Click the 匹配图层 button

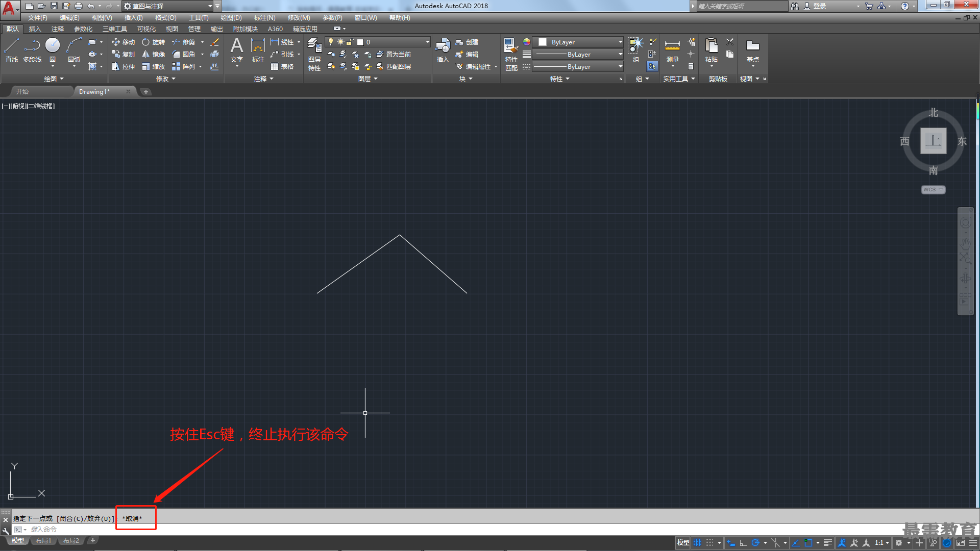pyautogui.click(x=394, y=67)
